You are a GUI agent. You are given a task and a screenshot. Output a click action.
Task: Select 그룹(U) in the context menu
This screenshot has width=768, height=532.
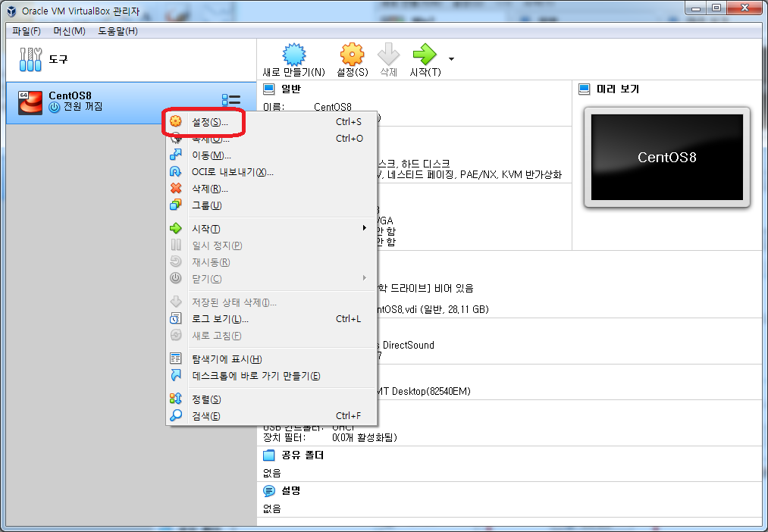pyautogui.click(x=271, y=205)
